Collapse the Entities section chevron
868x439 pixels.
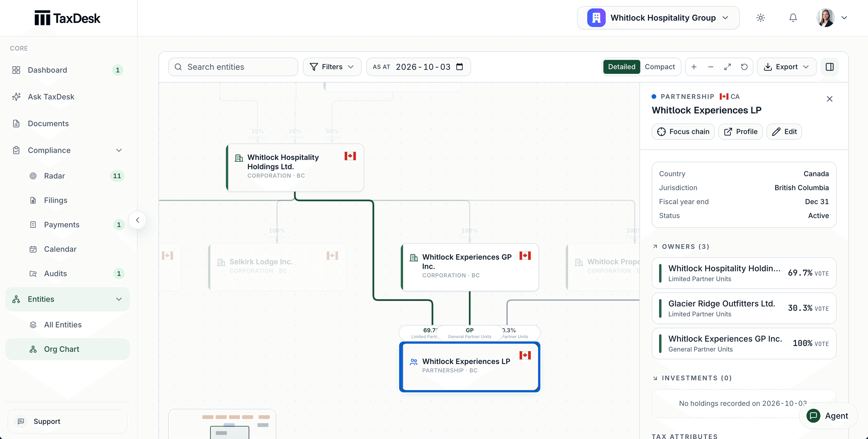point(119,299)
